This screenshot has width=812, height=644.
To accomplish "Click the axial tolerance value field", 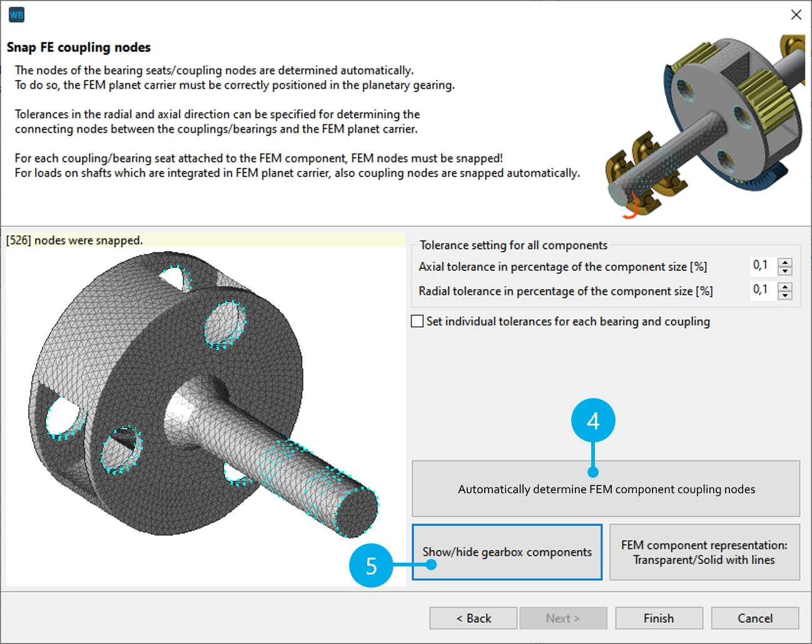I will [762, 266].
